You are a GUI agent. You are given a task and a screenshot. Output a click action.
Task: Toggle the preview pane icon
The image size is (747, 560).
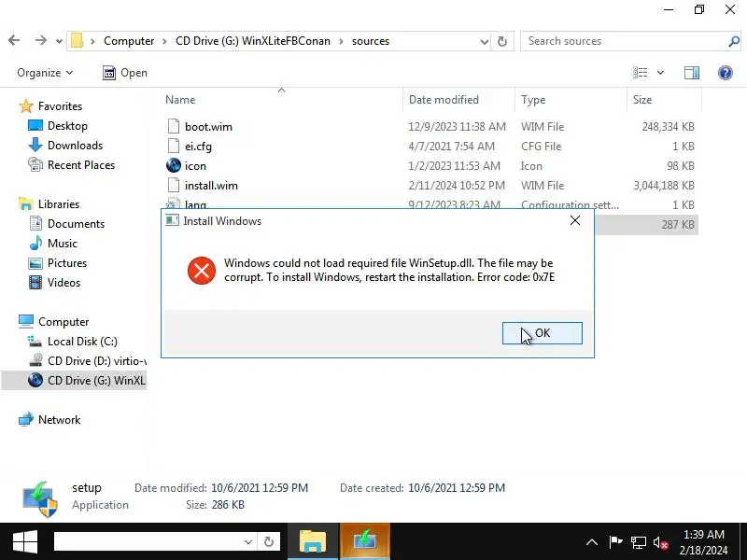(692, 73)
